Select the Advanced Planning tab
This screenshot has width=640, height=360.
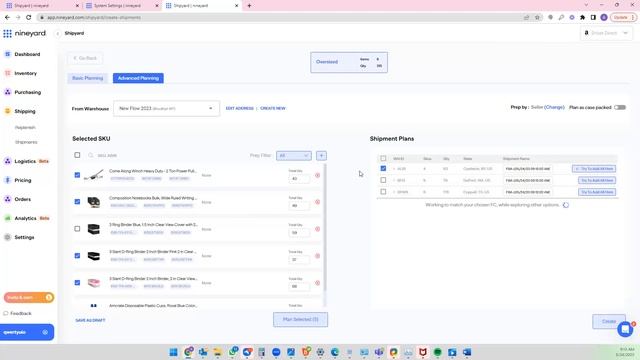pyautogui.click(x=138, y=78)
